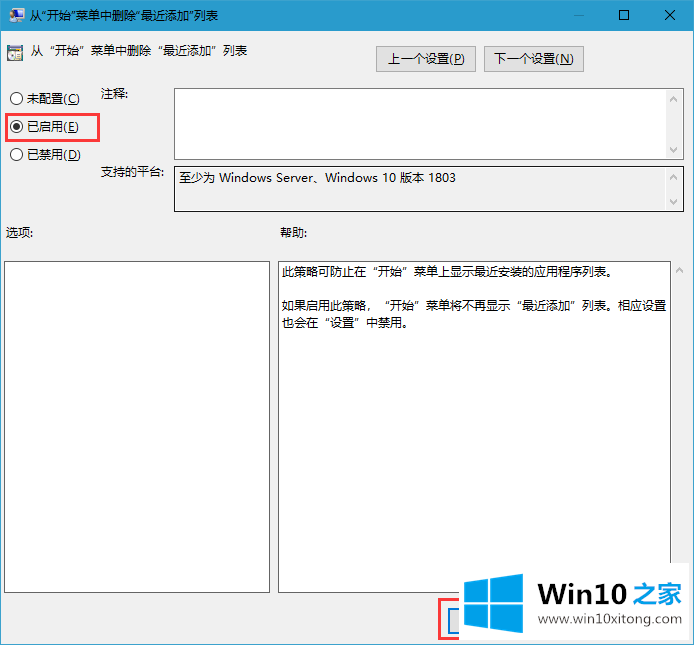Screen dimensions: 694x645
Task: Close the policy settings dialog
Action: tap(670, 16)
